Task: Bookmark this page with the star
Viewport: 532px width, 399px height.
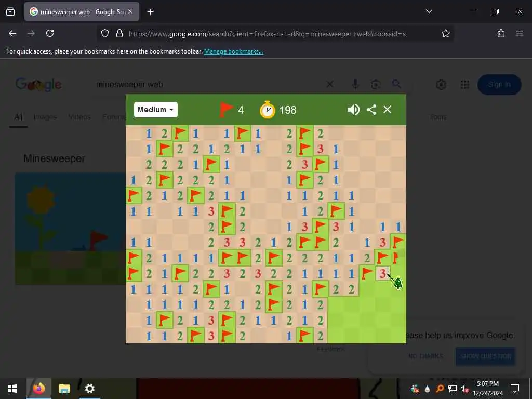Action: (445, 33)
